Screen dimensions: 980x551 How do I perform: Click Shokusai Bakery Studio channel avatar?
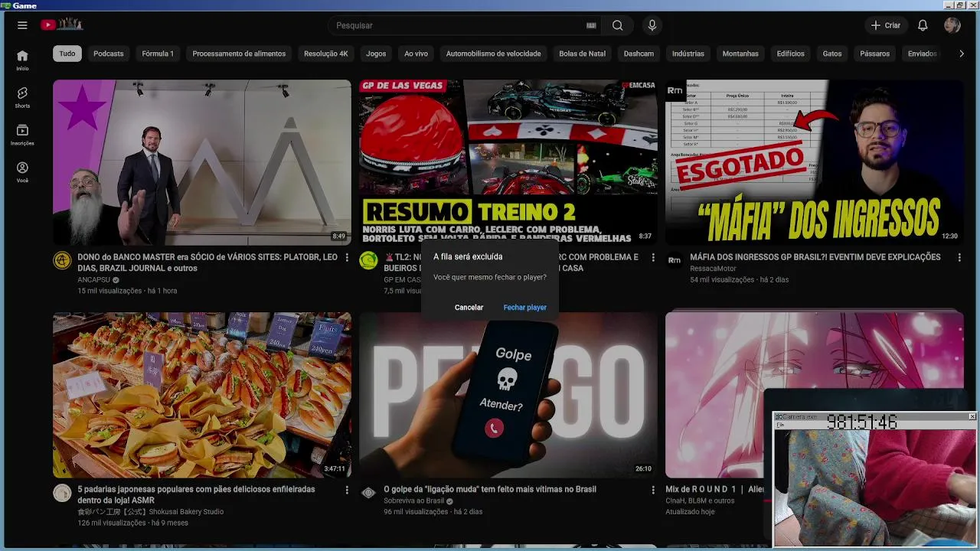[x=62, y=493]
